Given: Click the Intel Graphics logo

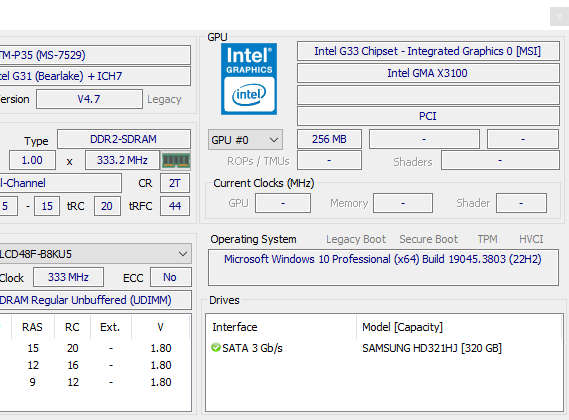Looking at the screenshot, I should tap(249, 79).
